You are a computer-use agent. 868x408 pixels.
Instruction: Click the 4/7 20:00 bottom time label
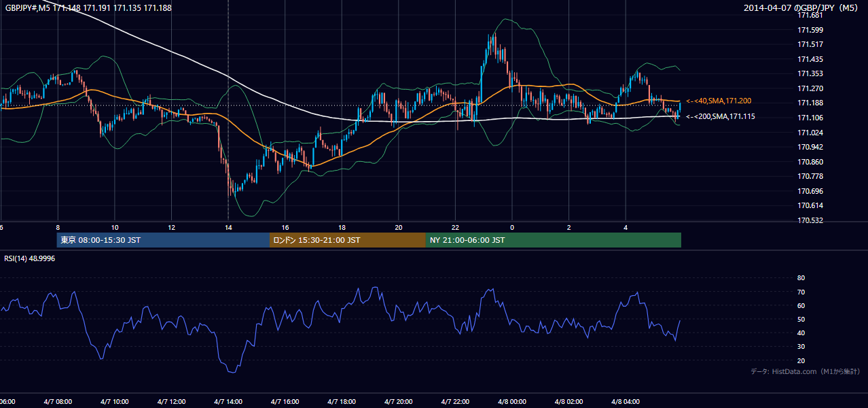coord(399,402)
